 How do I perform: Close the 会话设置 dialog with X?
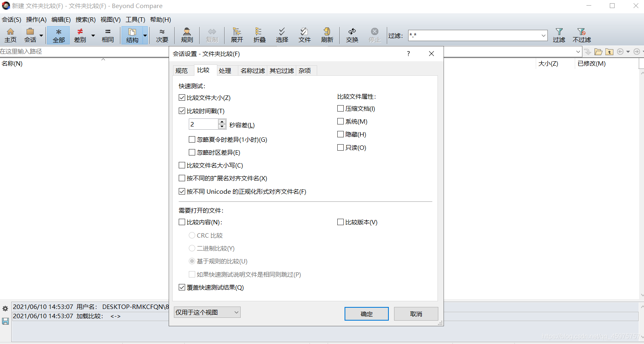tap(431, 54)
